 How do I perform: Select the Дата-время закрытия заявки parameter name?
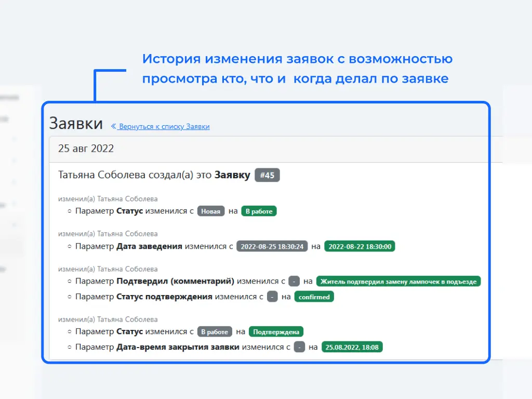pos(178,347)
